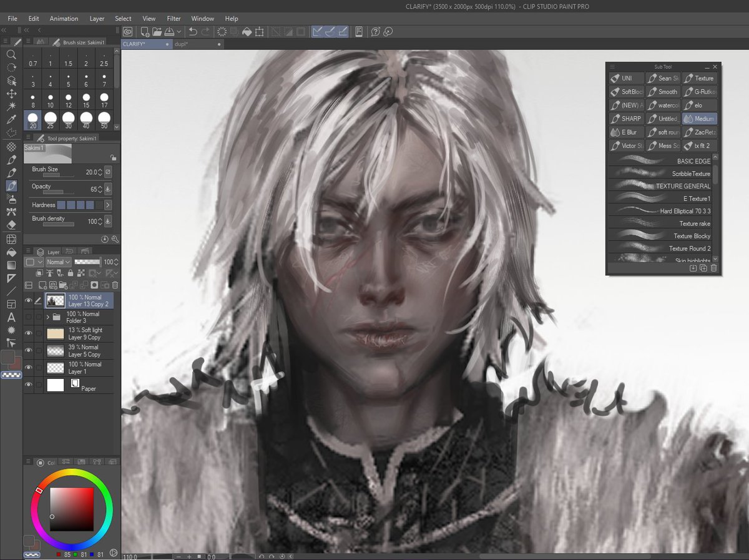Hide the Paper layer with its eye icon
This screenshot has width=749, height=560.
[28, 385]
